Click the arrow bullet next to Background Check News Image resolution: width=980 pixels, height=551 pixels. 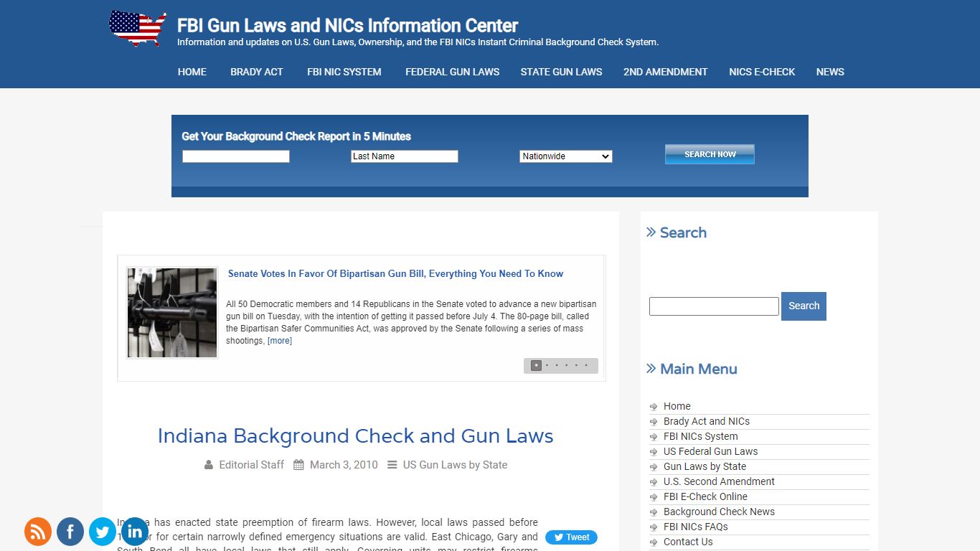pos(654,512)
